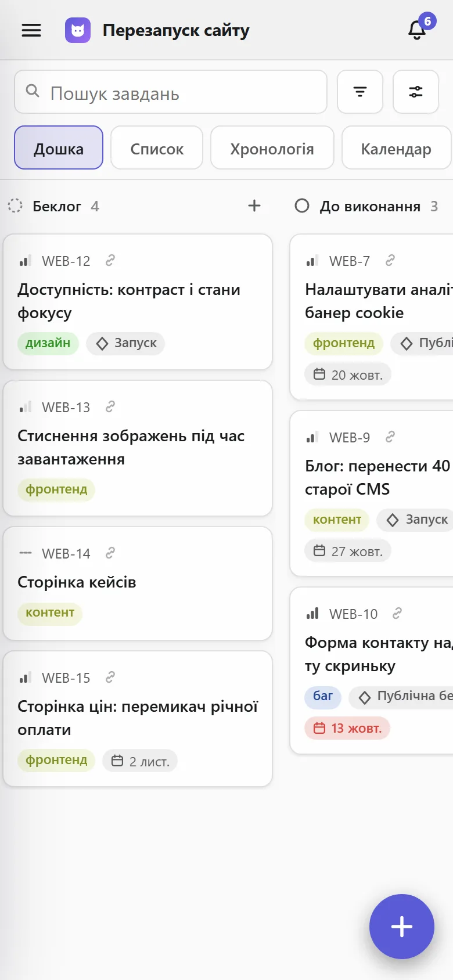
Task: Click no-priority dash icon on WEB-14
Action: pos(25,553)
